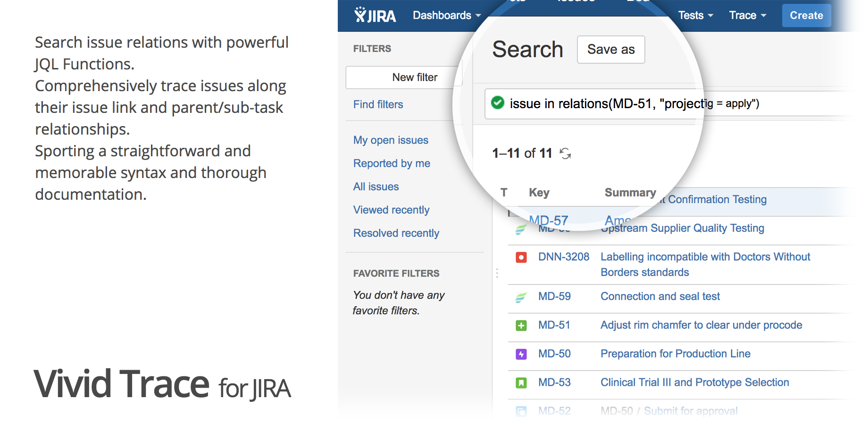Image resolution: width=868 pixels, height=425 pixels.
Task: Click the sidebar resize handle dots
Action: (497, 273)
